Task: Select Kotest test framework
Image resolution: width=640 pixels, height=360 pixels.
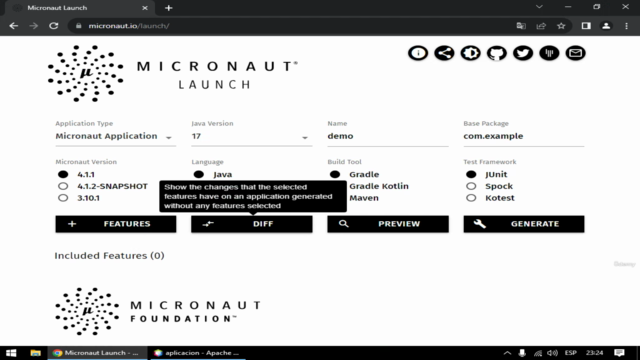Action: [471, 198]
